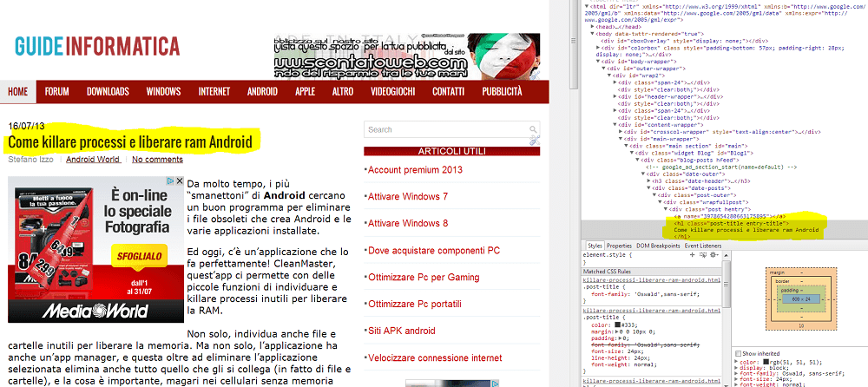This screenshot has height=387, width=868.
Task: Open the No comments link
Action: (157, 160)
